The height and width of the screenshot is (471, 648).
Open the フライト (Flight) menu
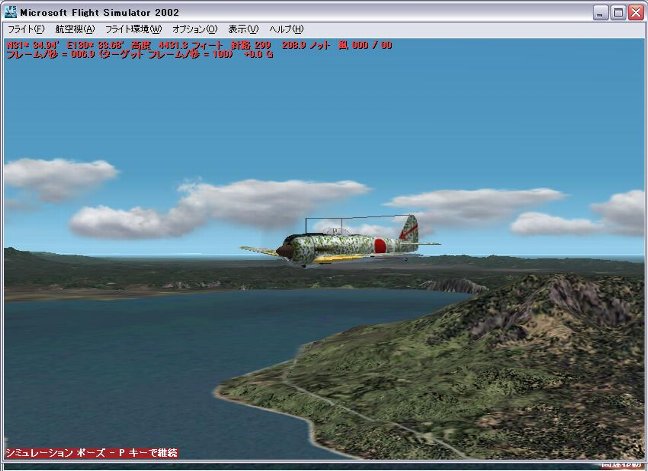(26, 29)
